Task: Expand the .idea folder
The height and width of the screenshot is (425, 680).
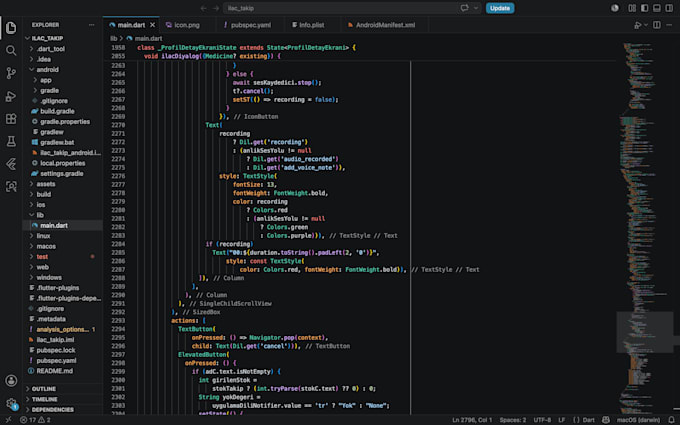Action: tap(62, 59)
